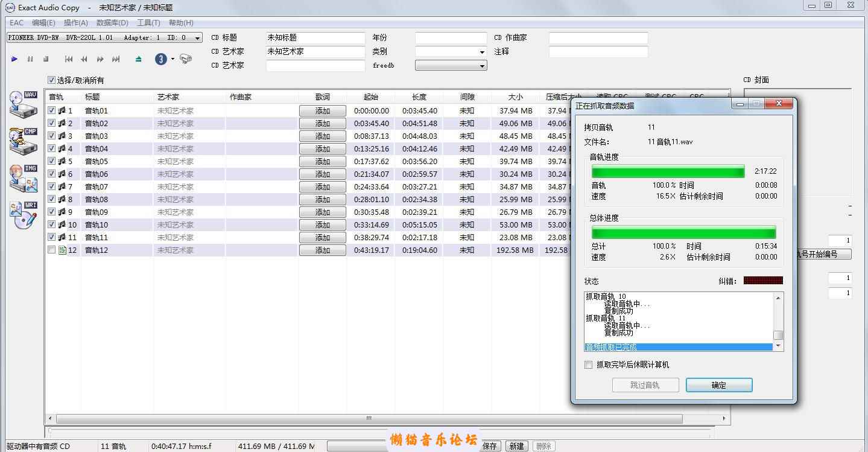Click the WRI write CD icon
This screenshot has height=452, width=868.
point(24,215)
